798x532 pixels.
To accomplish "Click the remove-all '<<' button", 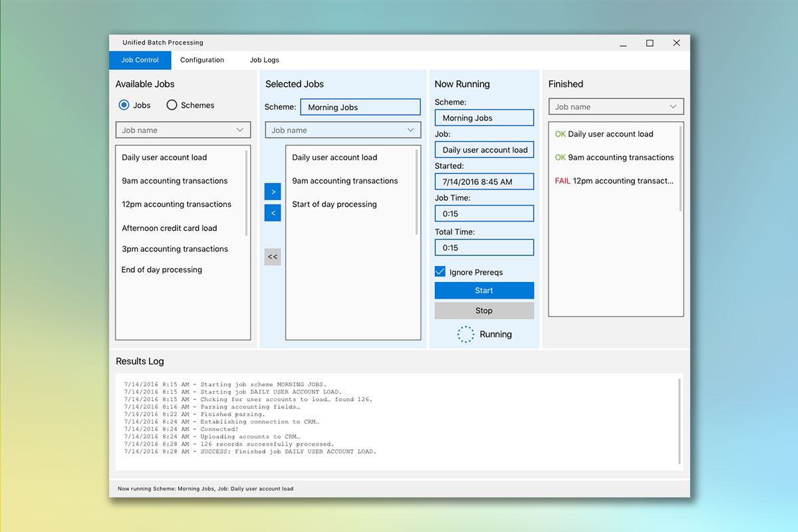I will (x=273, y=257).
